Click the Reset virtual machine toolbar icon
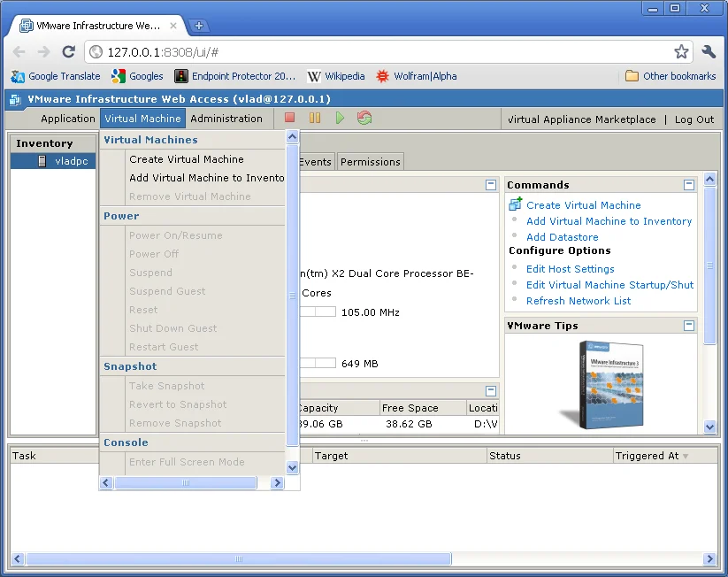The height and width of the screenshot is (577, 728). (x=364, y=118)
